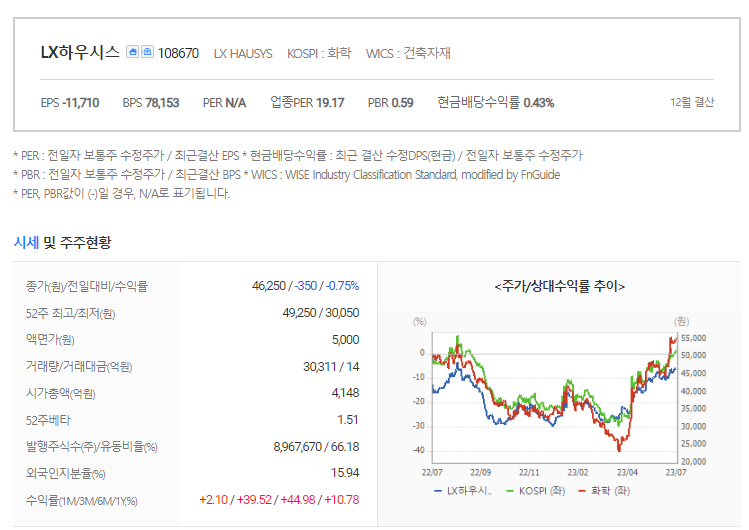Viewport: 749px width, 530px height.
Task: Click the 주가/상대수익률 추이 chart title
Action: pos(560,286)
